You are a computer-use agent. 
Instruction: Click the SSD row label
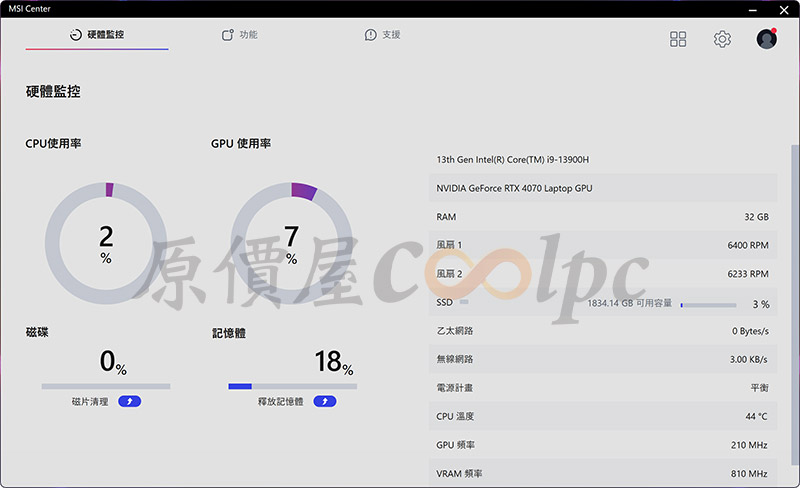[x=444, y=303]
